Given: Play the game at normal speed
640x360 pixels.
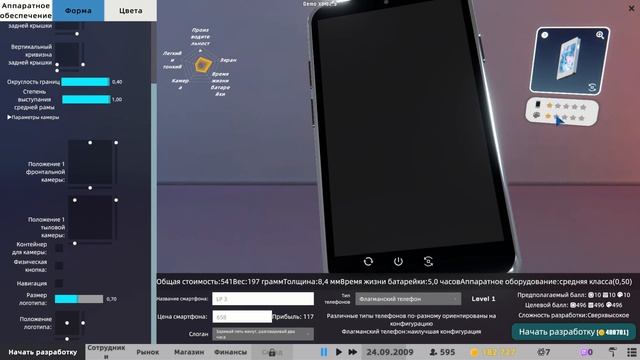Looking at the screenshot, I should pos(339,352).
